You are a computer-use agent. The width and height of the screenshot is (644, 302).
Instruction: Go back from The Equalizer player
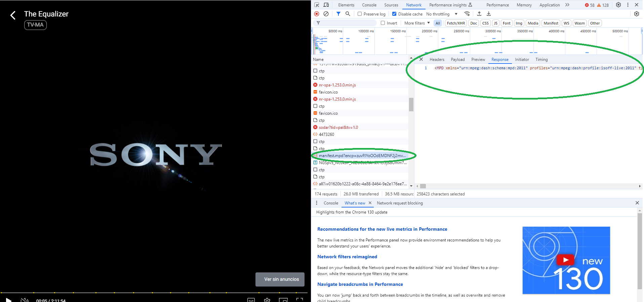coord(13,15)
